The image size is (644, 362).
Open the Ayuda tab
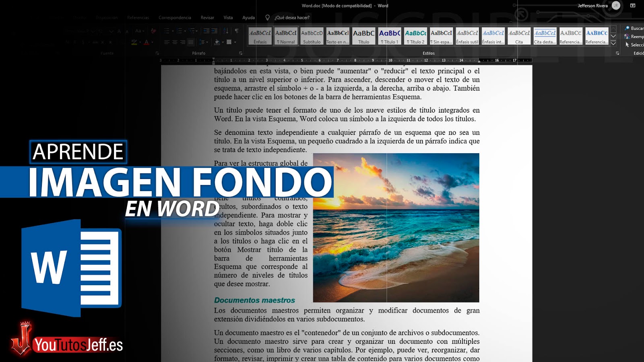point(248,18)
